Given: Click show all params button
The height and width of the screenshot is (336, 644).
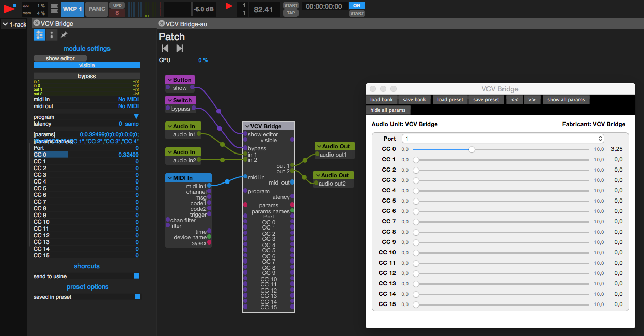Looking at the screenshot, I should click(567, 100).
